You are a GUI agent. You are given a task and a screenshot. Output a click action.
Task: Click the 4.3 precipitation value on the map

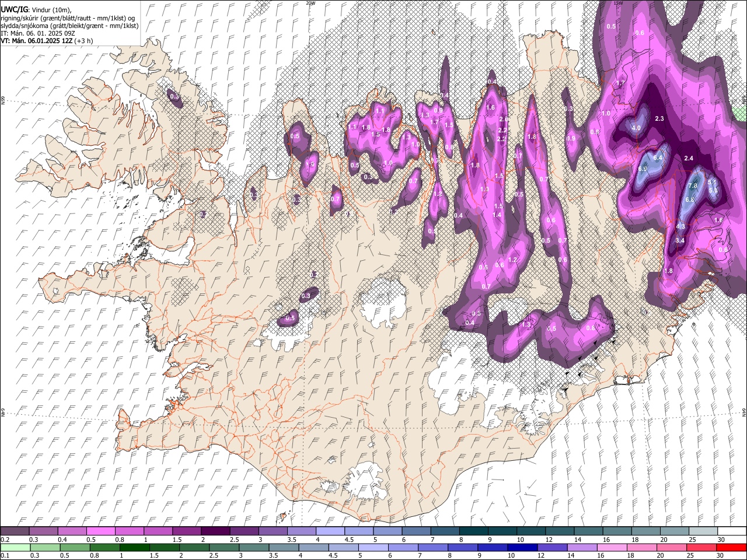click(680, 226)
